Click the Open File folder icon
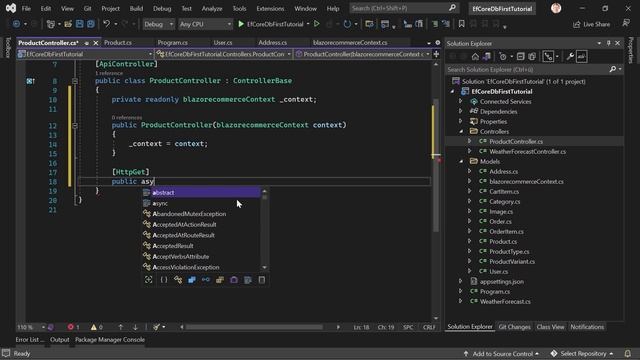Viewport: 640px width, 360px height. [68, 24]
